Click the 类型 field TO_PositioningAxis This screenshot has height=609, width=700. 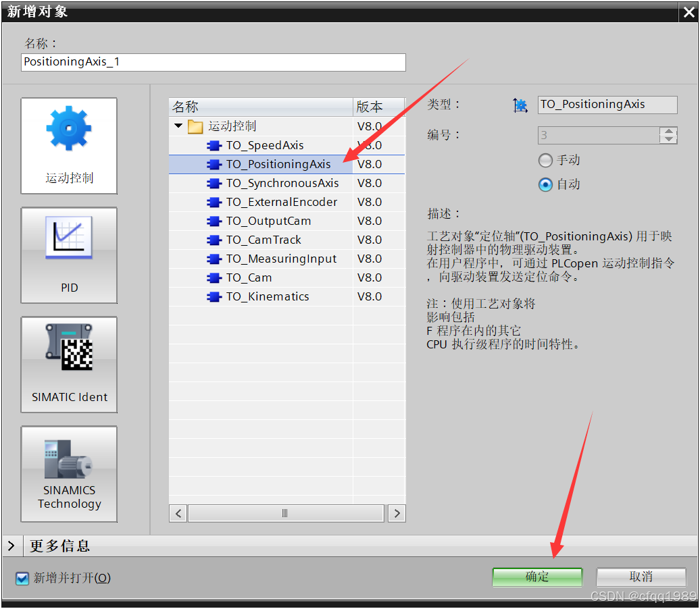(607, 105)
